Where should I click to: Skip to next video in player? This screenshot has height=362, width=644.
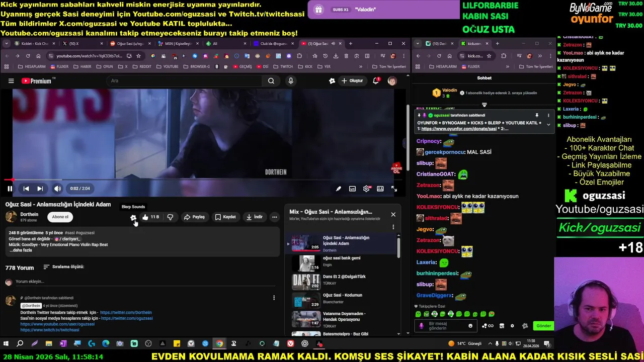(40, 189)
